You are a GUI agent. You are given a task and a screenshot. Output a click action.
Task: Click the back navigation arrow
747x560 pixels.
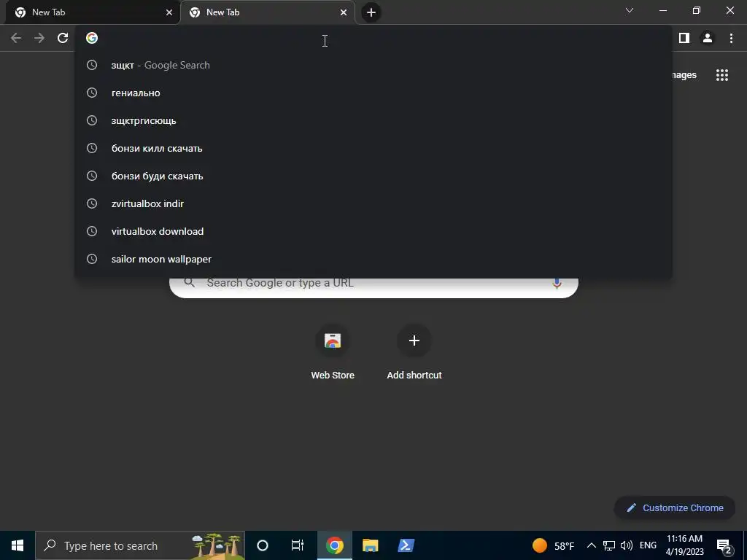coord(16,38)
